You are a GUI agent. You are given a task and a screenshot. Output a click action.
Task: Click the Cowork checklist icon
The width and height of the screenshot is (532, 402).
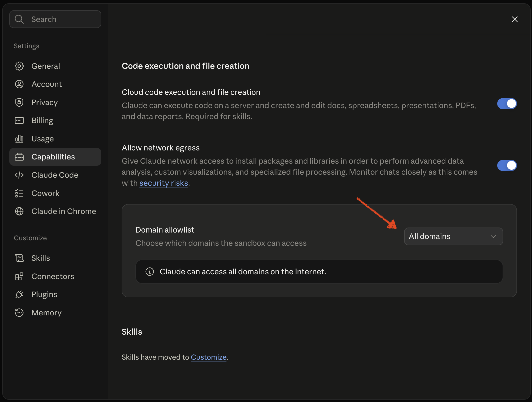(19, 193)
